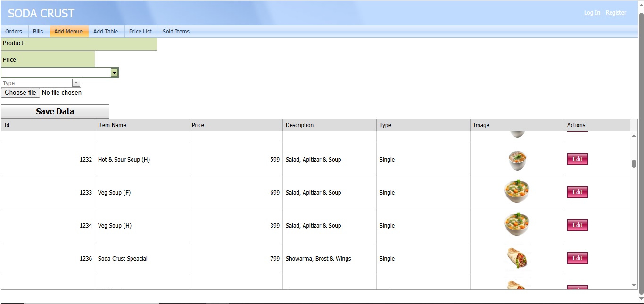Focus the Product input field
The height and width of the screenshot is (304, 644).
click(79, 44)
